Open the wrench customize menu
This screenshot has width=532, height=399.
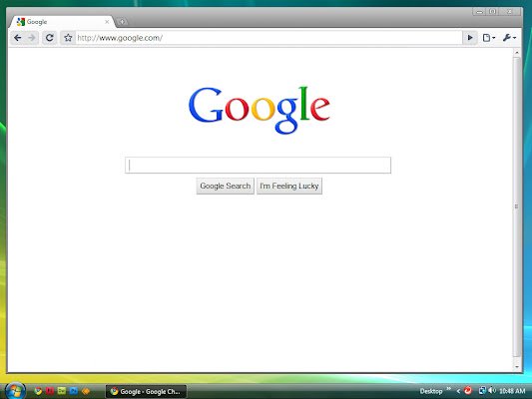(509, 38)
